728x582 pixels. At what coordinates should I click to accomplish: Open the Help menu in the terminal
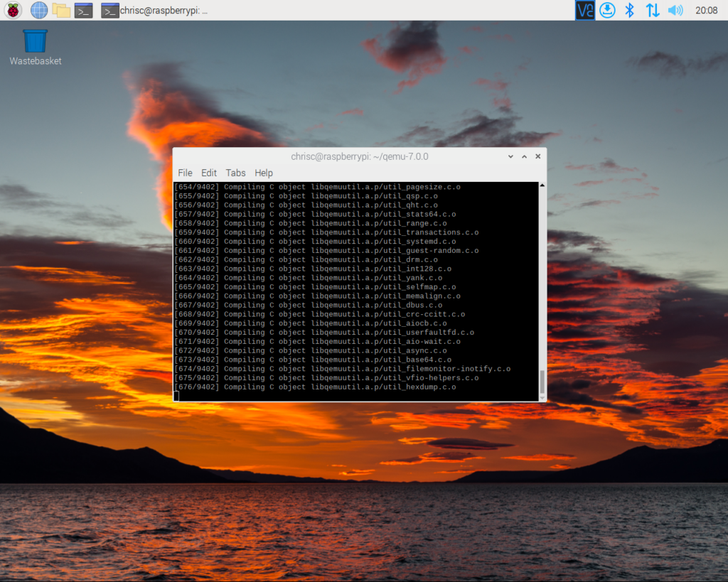[264, 173]
